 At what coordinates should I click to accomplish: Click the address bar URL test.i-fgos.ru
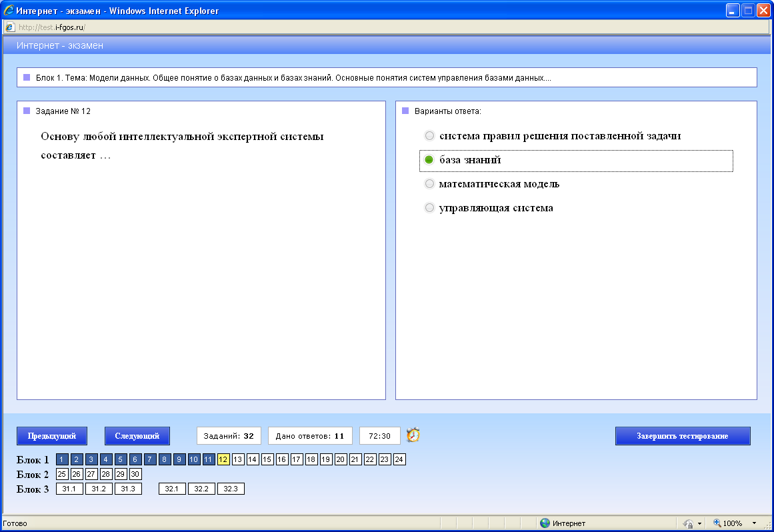pos(52,27)
